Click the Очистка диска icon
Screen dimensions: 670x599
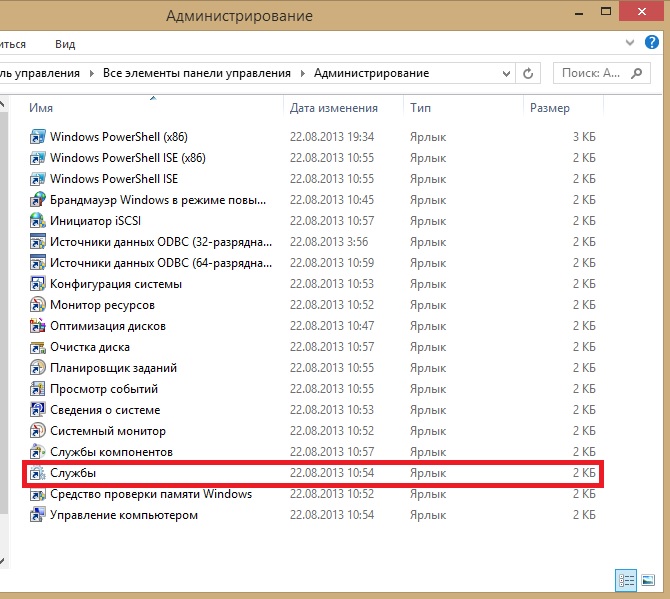point(38,347)
